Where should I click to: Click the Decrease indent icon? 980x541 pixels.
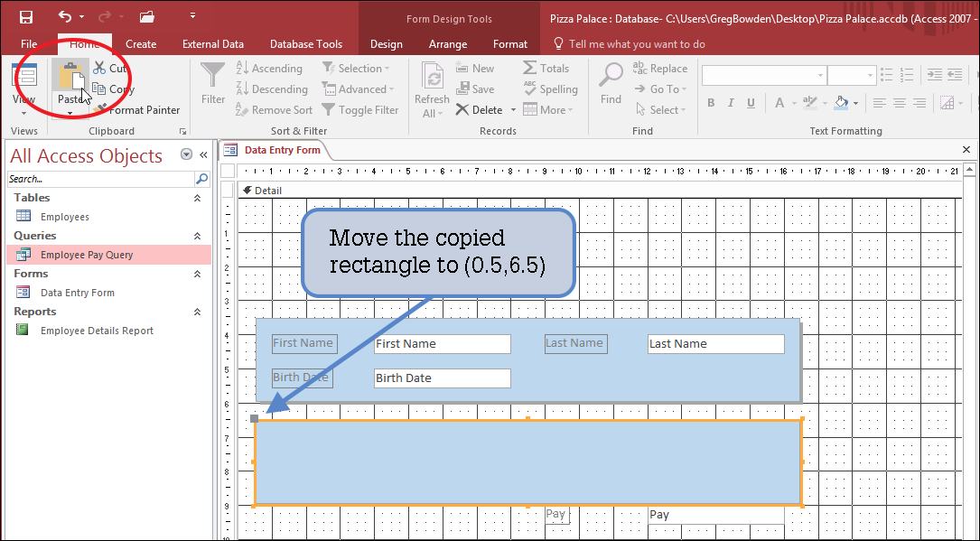(x=955, y=75)
